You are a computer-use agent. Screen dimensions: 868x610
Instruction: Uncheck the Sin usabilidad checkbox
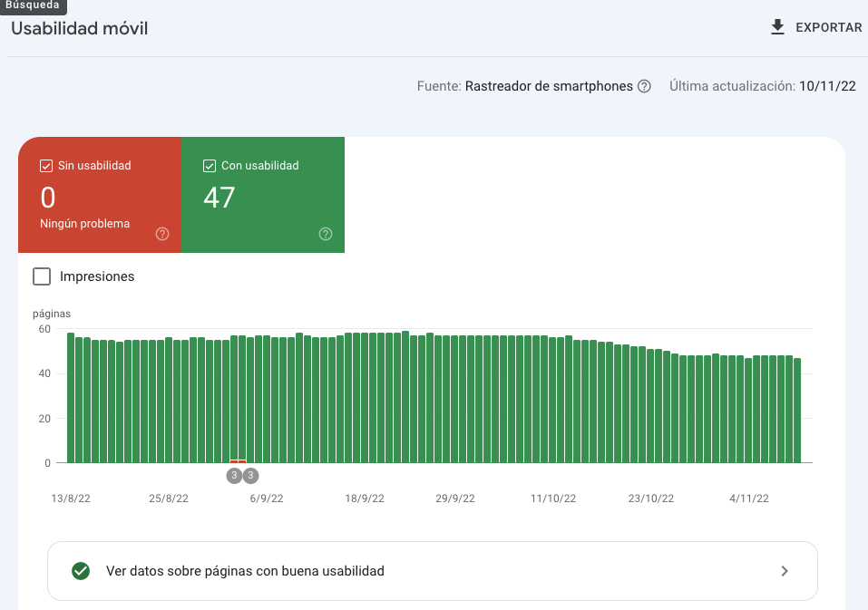coord(45,165)
